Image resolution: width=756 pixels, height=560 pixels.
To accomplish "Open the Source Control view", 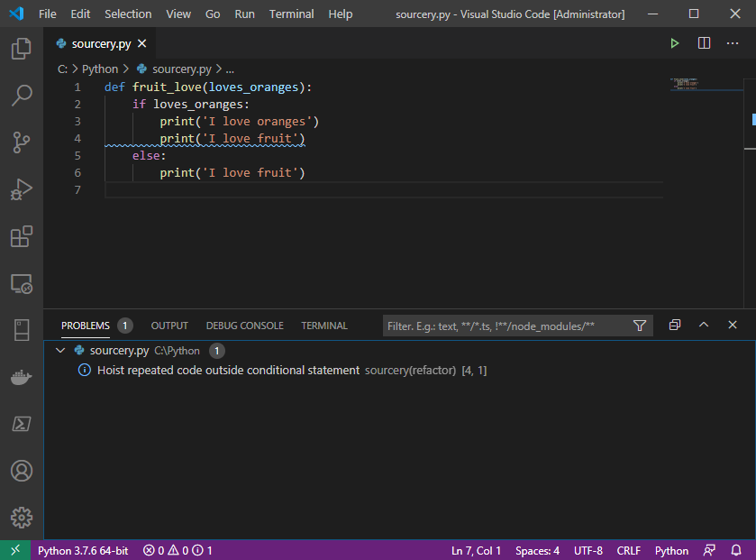I will click(x=22, y=142).
